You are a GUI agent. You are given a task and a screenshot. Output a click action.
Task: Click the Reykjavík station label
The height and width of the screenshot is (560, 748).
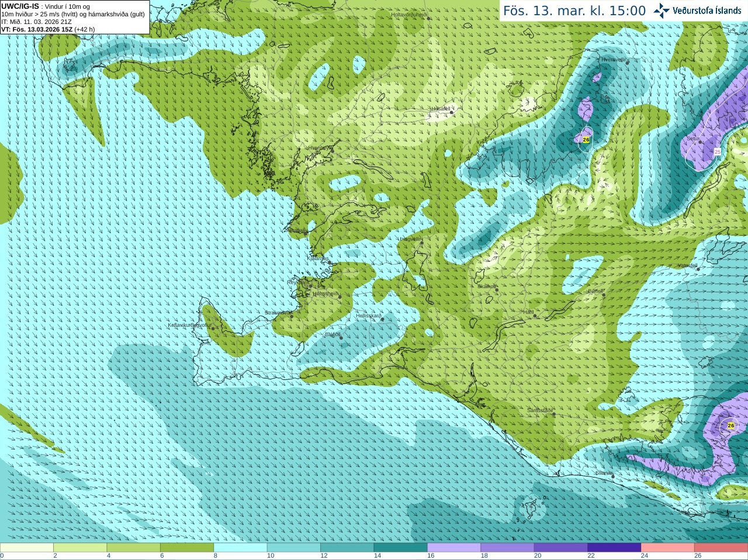(297, 282)
